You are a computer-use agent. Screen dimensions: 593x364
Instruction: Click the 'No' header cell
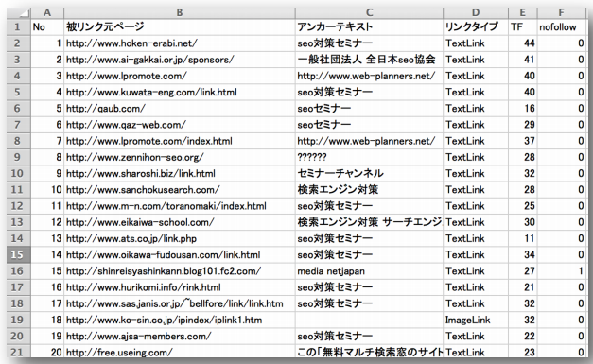(47, 26)
